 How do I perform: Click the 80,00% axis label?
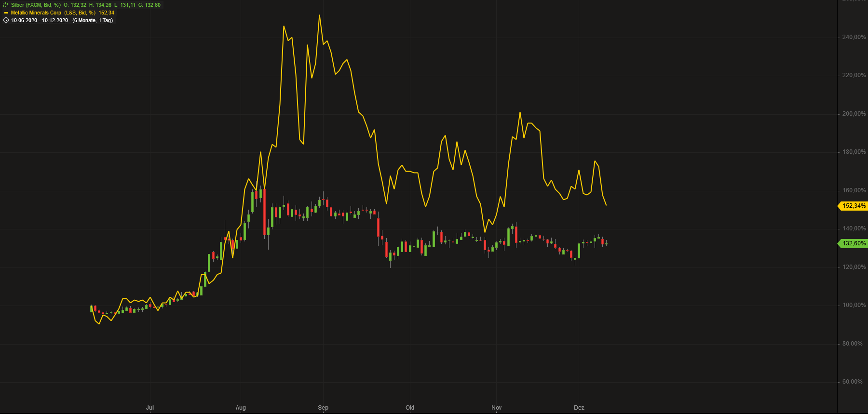[853, 344]
